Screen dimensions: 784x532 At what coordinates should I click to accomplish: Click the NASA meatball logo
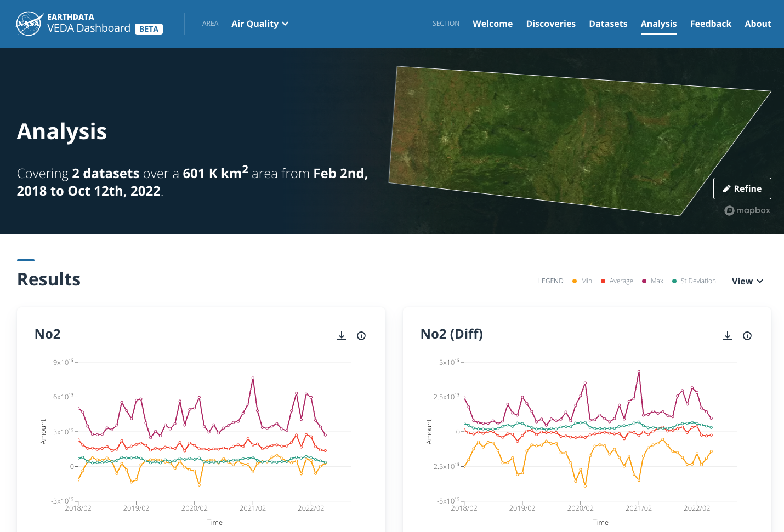point(29,23)
